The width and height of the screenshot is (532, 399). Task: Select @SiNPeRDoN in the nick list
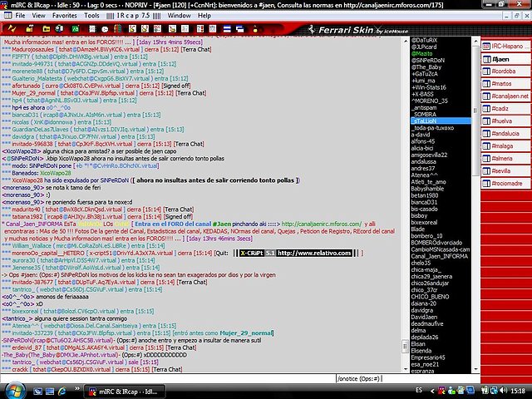click(x=428, y=61)
